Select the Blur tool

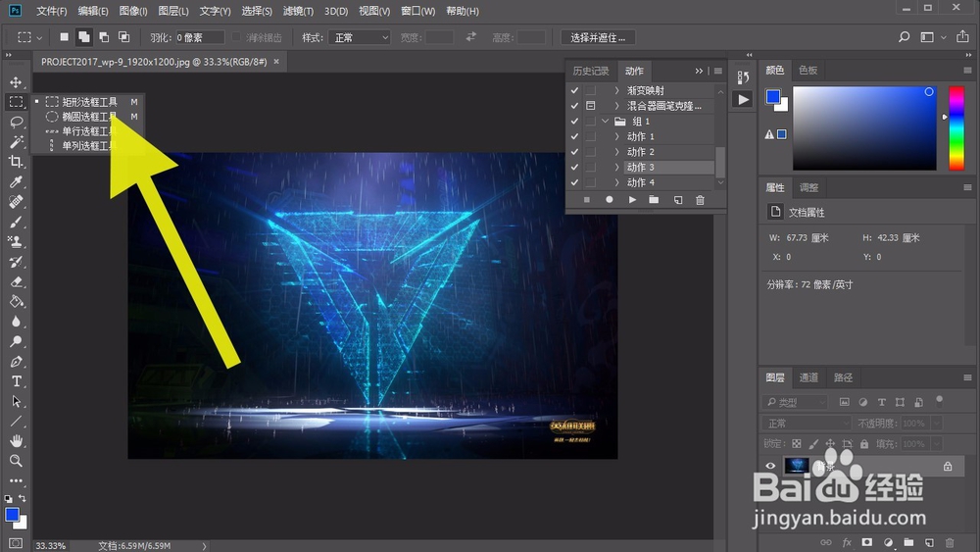17,322
